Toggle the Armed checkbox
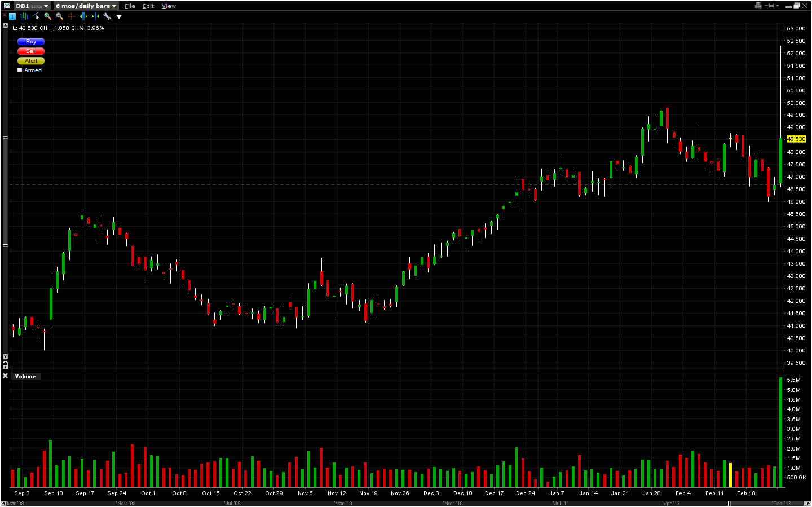 coord(20,70)
